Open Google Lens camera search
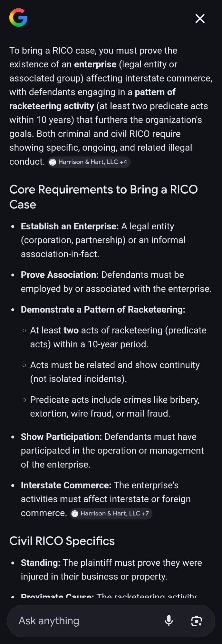This screenshot has height=644, width=222. [x=197, y=620]
